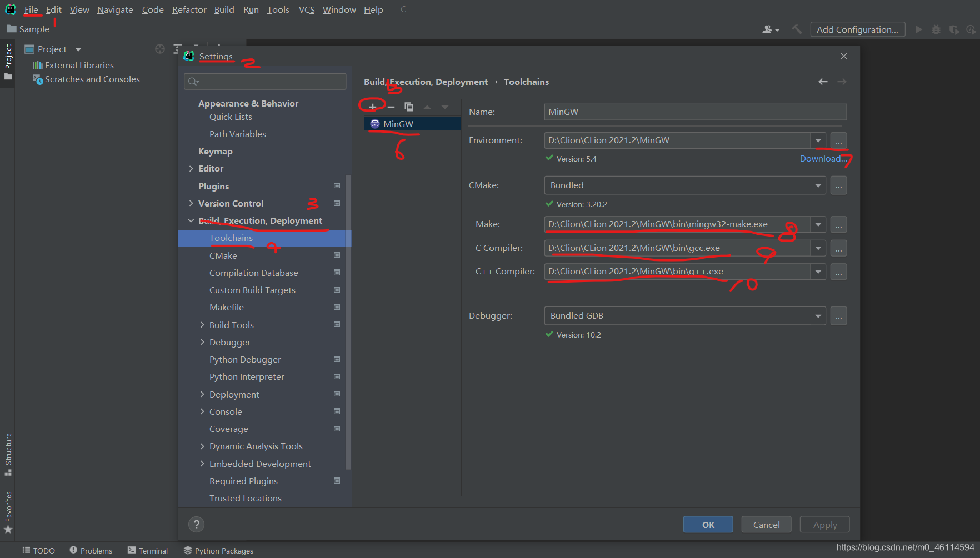Click locate target icon in Project panel
Viewport: 980px width, 558px height.
pos(160,49)
